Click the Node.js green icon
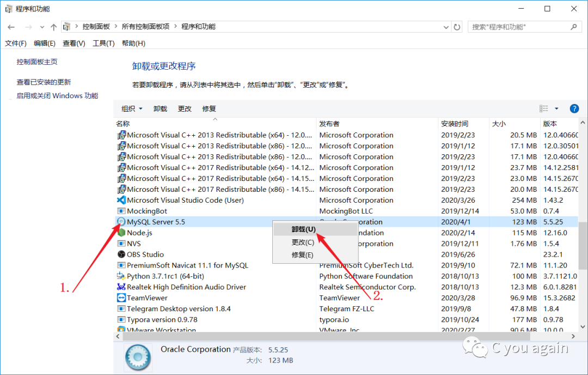Screen dimensions: 588x375 point(121,233)
